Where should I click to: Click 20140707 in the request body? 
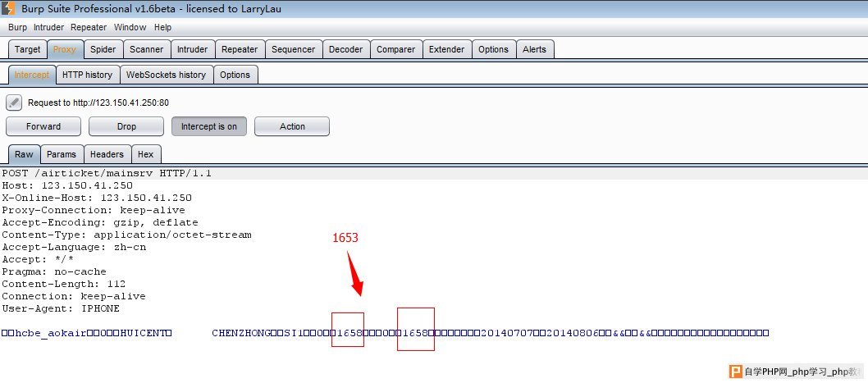[507, 333]
